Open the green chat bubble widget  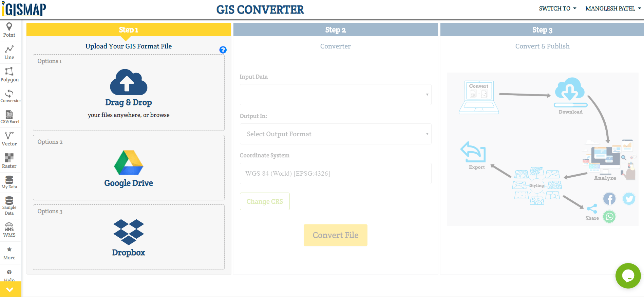[628, 276]
